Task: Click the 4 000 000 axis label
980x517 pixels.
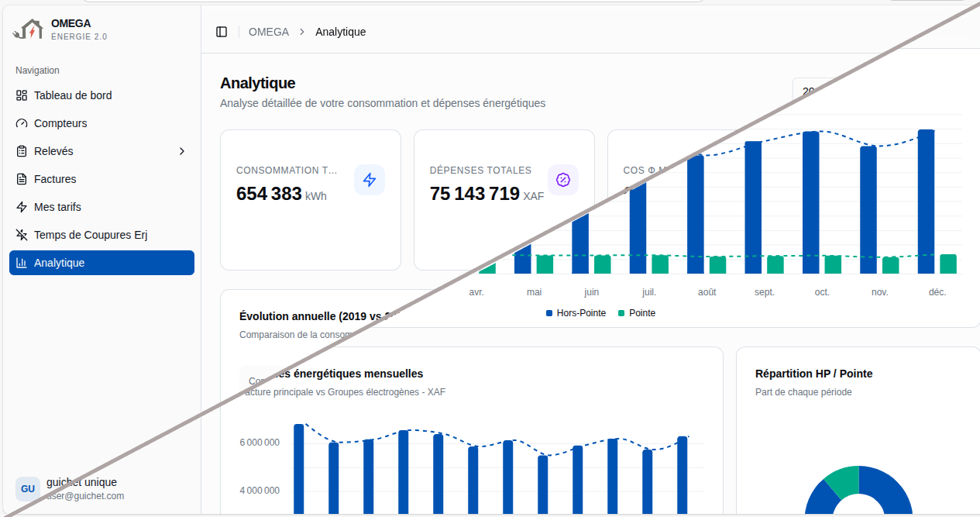Action: pyautogui.click(x=260, y=490)
